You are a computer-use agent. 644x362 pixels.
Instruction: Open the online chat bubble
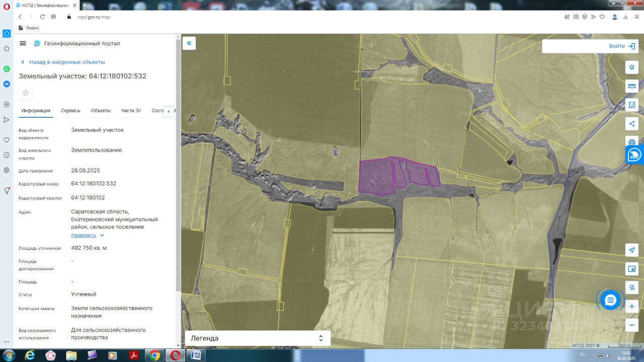(x=610, y=300)
